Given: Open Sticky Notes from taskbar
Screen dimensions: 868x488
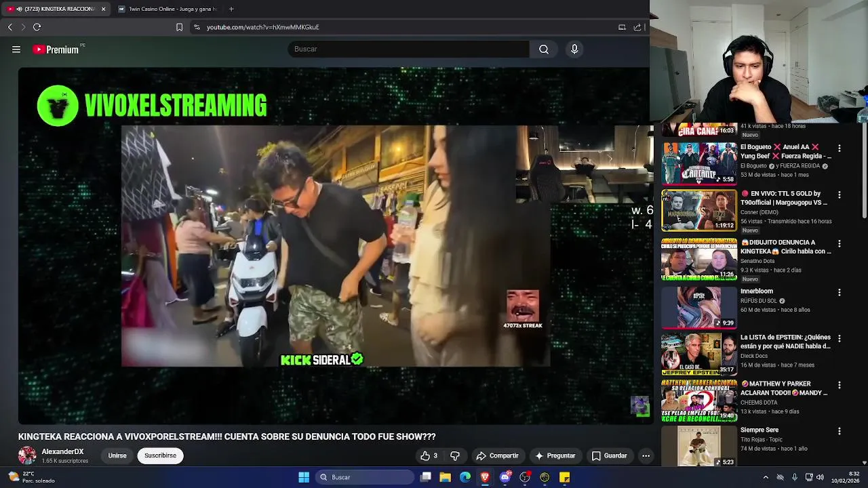Looking at the screenshot, I should coord(564,477).
